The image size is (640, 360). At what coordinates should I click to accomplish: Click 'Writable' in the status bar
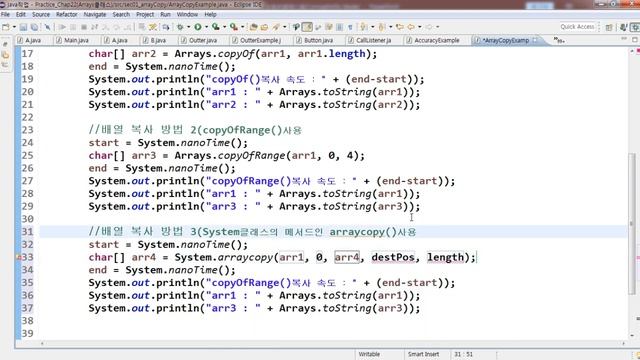[x=369, y=354]
